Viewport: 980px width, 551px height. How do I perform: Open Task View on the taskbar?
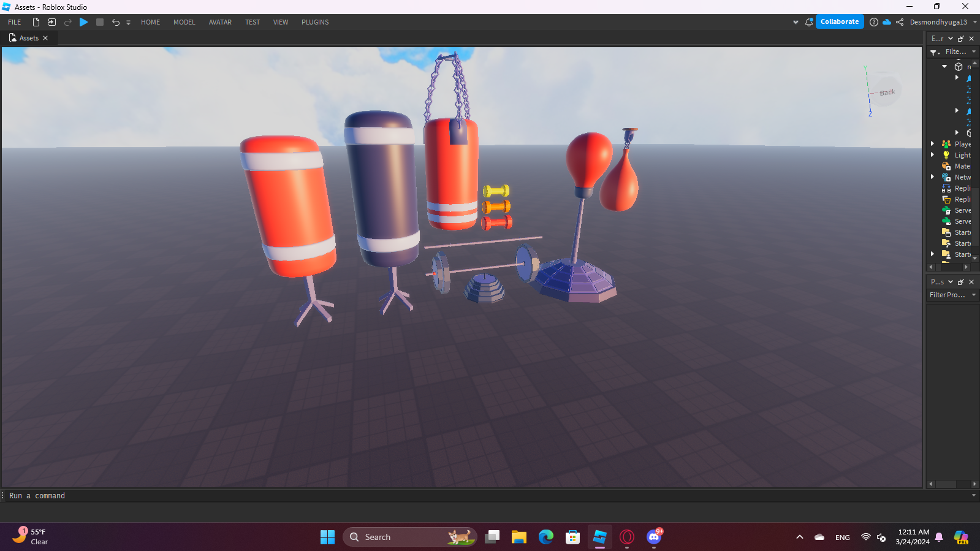pyautogui.click(x=492, y=537)
